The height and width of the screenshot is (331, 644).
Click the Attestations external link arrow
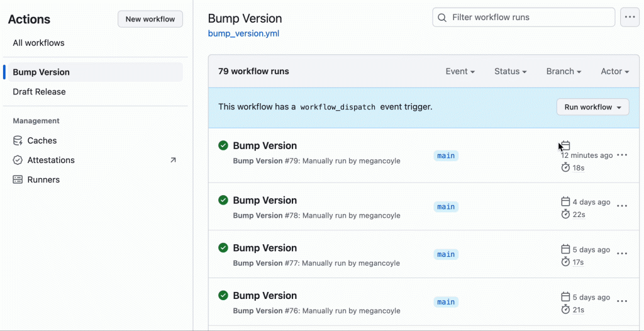pyautogui.click(x=173, y=160)
